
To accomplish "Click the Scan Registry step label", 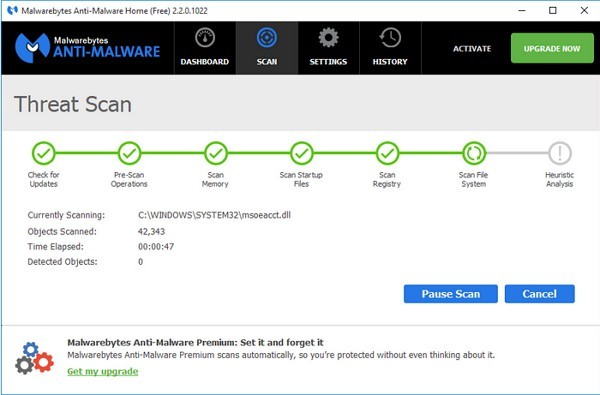I will (x=387, y=179).
